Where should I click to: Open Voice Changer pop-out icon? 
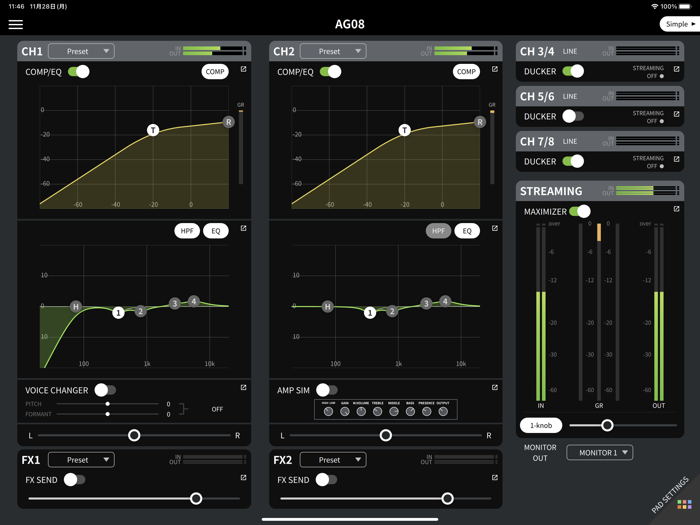pos(243,388)
